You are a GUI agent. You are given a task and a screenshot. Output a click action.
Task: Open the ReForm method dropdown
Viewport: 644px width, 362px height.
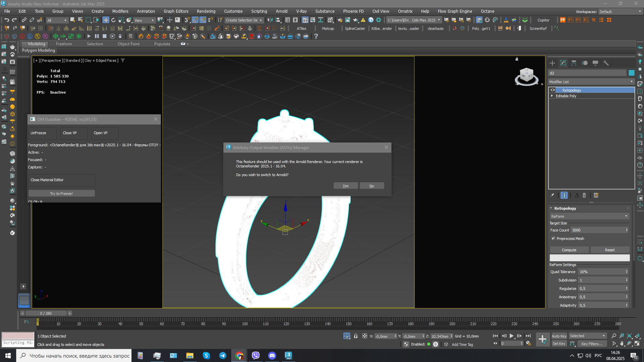tap(589, 216)
